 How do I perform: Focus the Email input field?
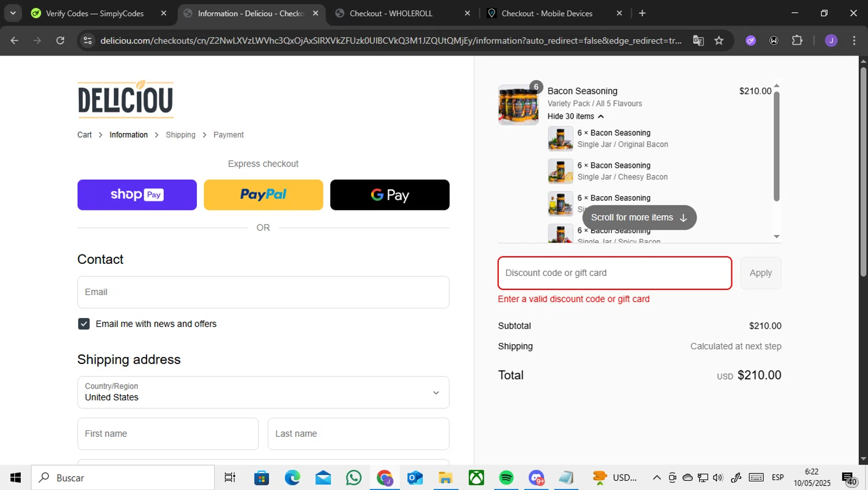point(263,292)
